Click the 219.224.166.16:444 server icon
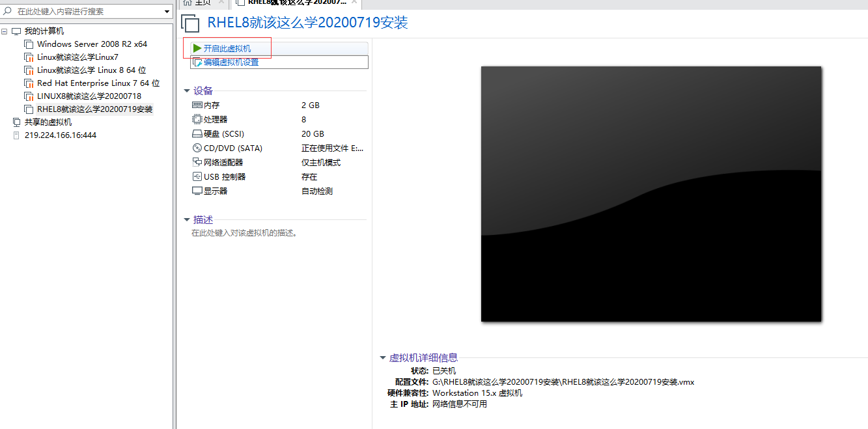The image size is (868, 429). coord(17,135)
